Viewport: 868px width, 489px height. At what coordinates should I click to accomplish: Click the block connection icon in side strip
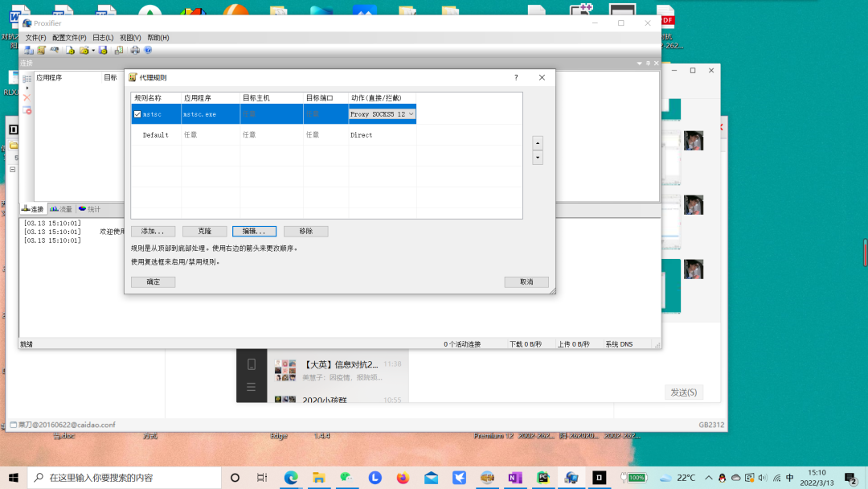coord(27,110)
